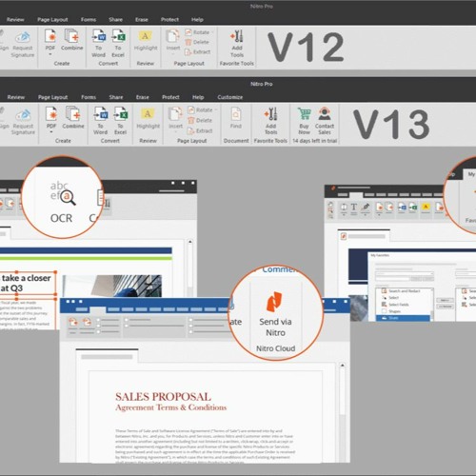Click Extract in V12 Page Layout group
The height and width of the screenshot is (476, 476).
(198, 51)
